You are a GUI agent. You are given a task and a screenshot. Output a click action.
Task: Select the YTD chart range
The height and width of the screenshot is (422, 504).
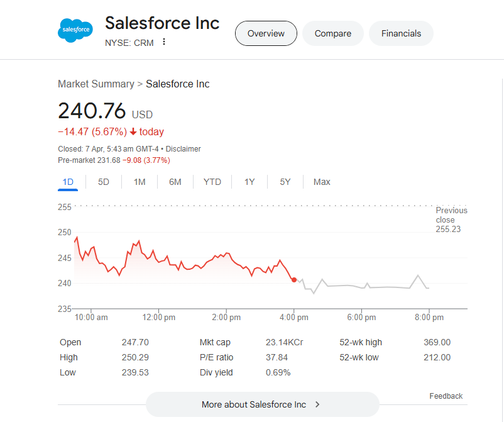[x=212, y=182]
